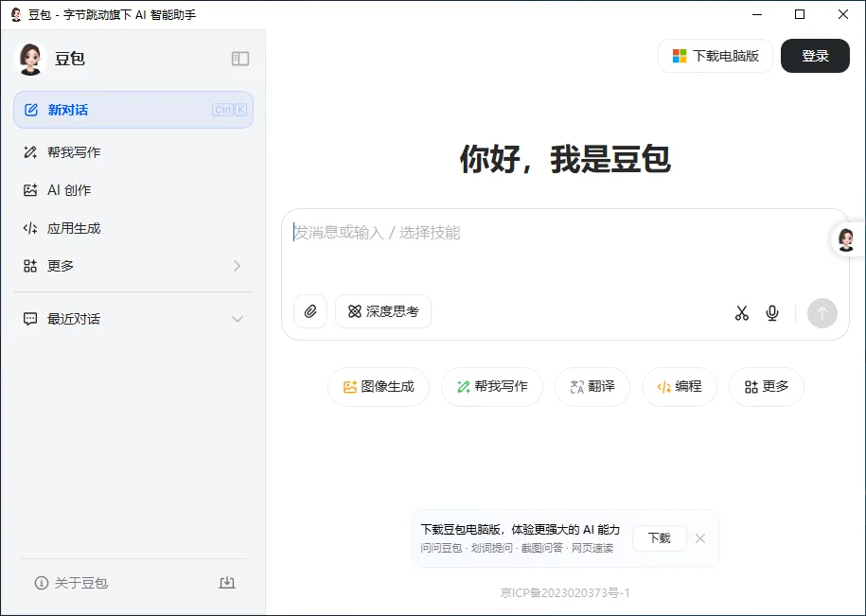Select the 翻译 skill chip
The width and height of the screenshot is (866, 616).
pos(592,387)
